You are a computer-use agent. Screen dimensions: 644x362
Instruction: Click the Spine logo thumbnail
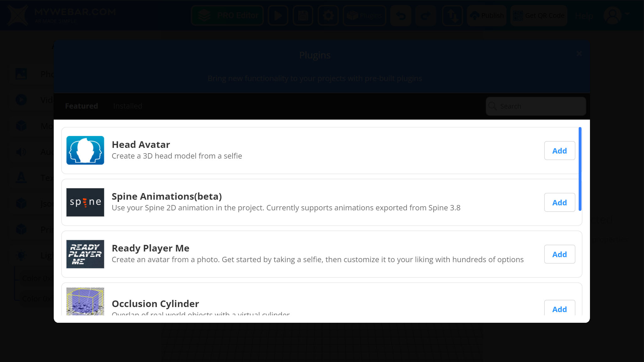click(85, 202)
